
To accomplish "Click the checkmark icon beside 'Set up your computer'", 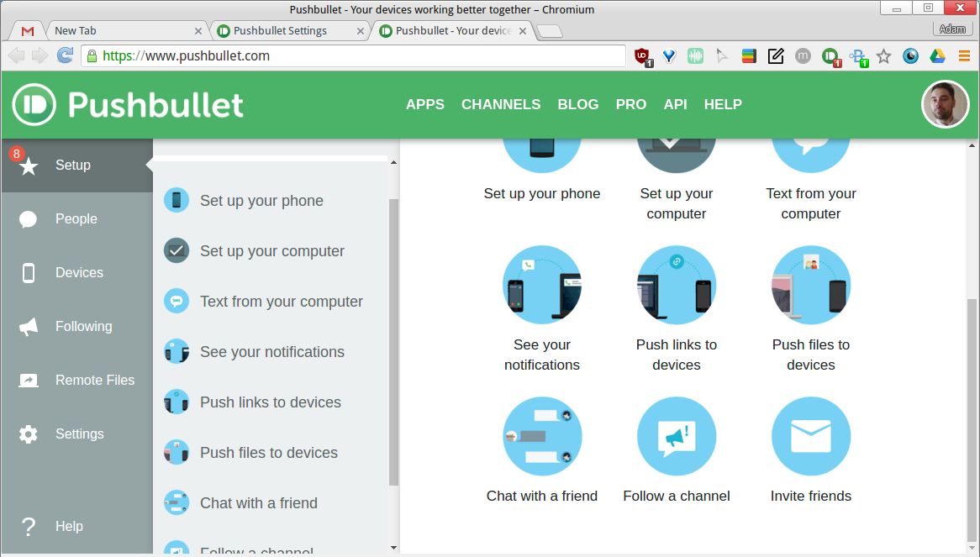I will pyautogui.click(x=177, y=251).
